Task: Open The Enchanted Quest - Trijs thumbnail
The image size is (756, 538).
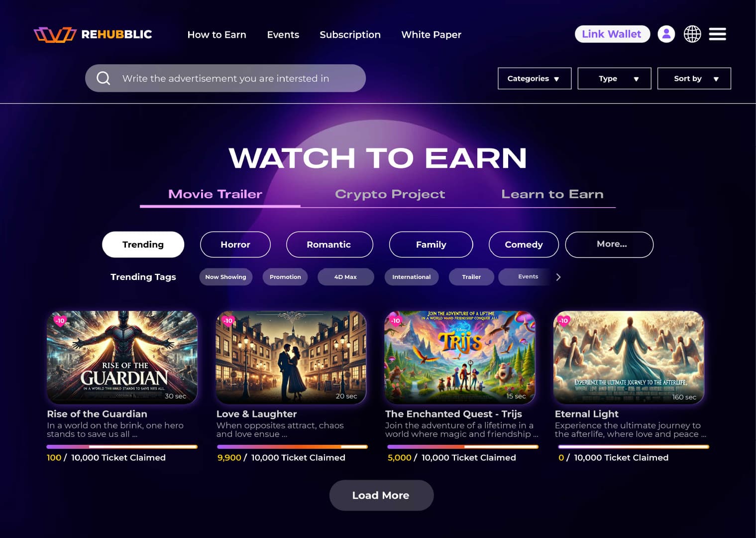Action: (460, 357)
